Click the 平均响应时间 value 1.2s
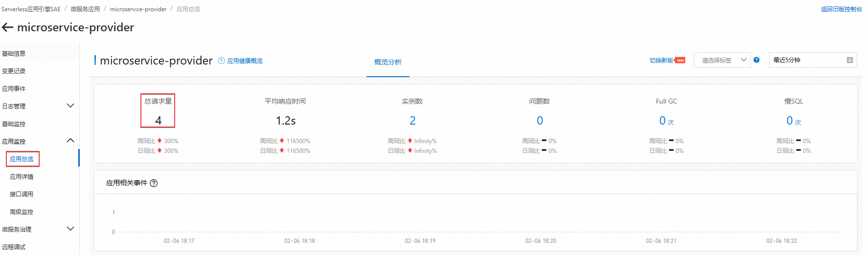The image size is (868, 255). point(286,121)
